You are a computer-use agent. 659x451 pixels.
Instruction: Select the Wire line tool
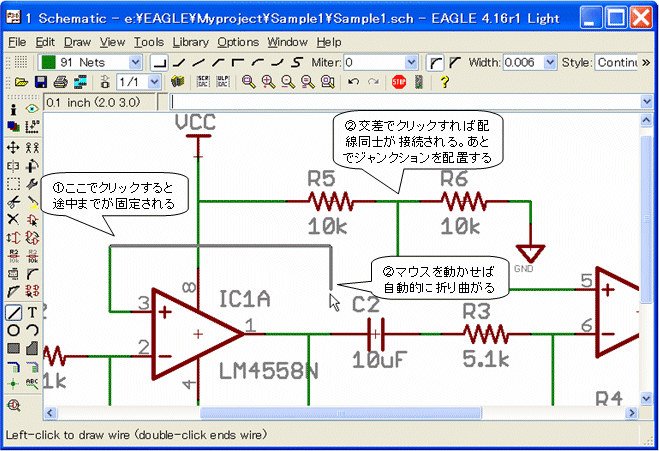tap(13, 313)
